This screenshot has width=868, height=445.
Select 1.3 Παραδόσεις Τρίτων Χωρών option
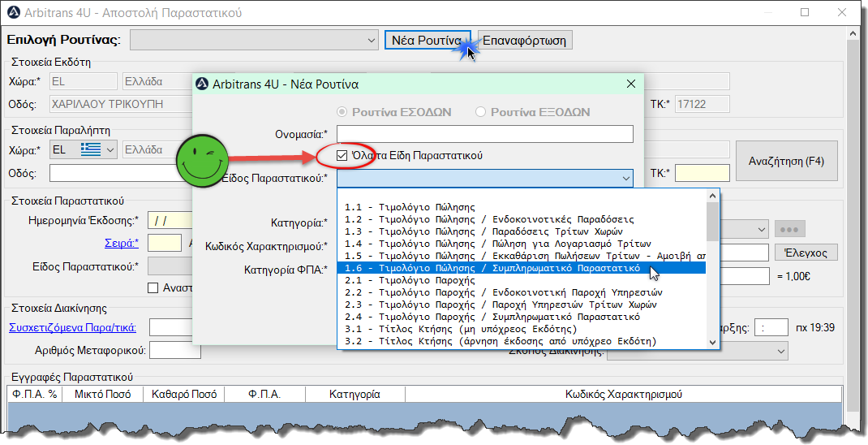(521, 231)
